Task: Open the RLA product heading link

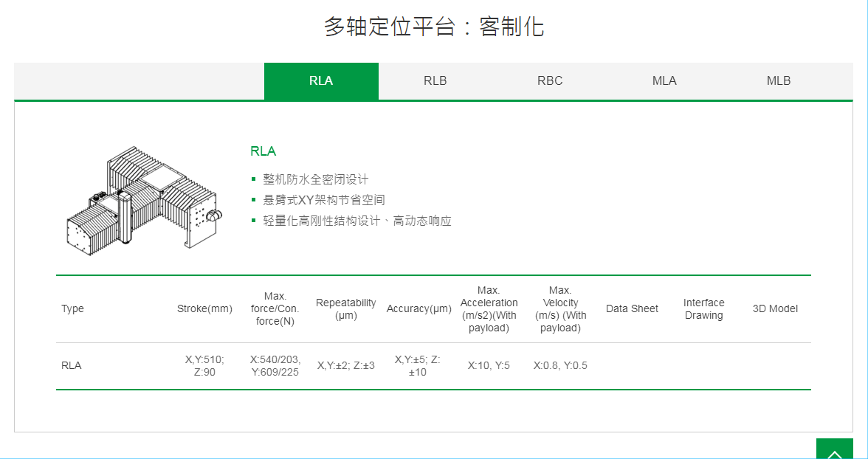Action: pyautogui.click(x=263, y=151)
